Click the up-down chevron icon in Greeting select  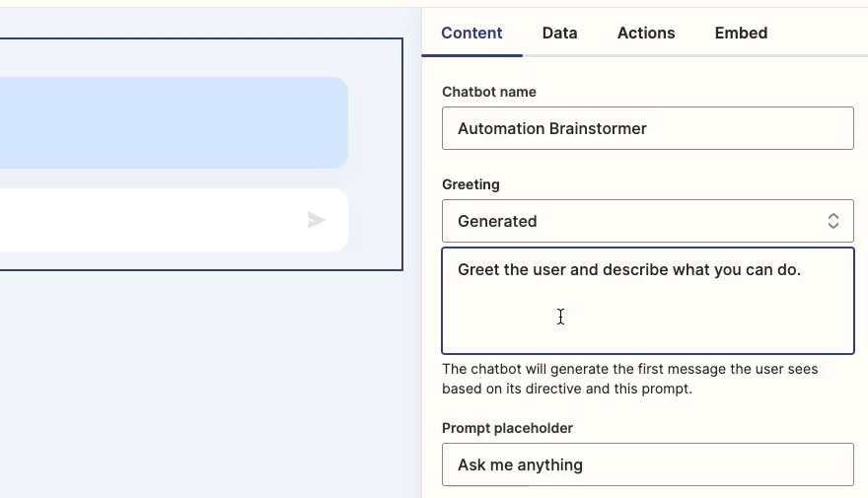point(833,221)
